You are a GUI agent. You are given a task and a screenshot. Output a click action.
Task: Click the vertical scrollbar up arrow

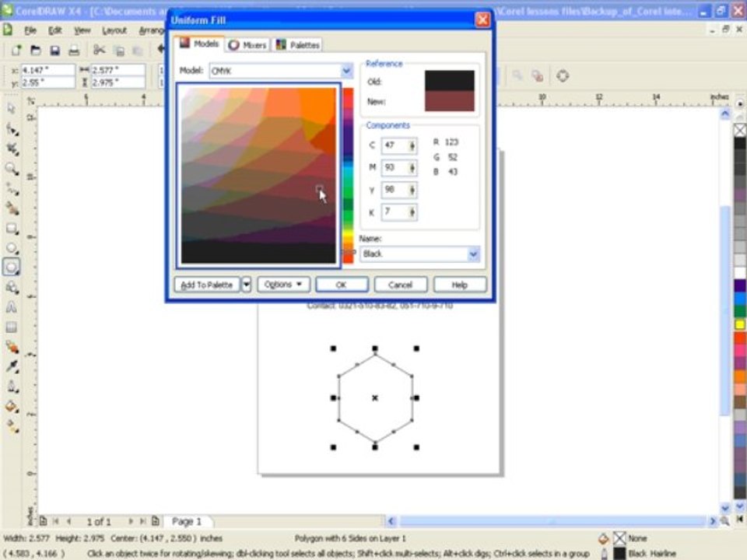click(725, 114)
